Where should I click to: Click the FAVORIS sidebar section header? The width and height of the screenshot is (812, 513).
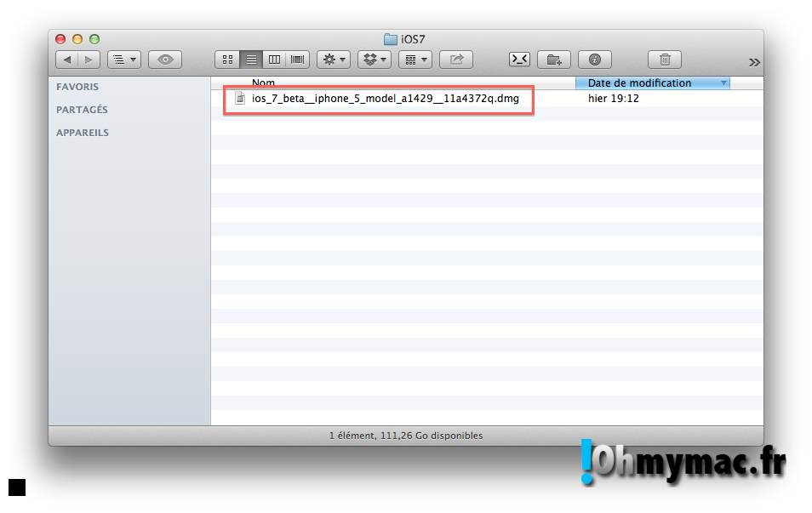click(x=77, y=87)
